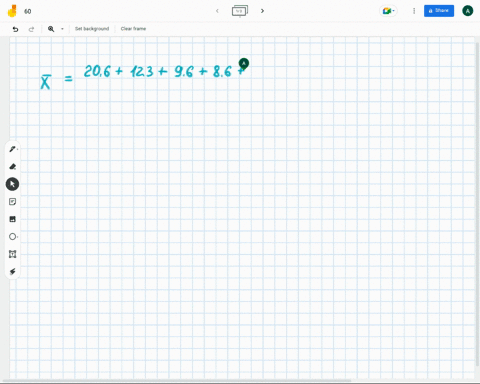
Task: Redo the last action
Action: point(31,29)
